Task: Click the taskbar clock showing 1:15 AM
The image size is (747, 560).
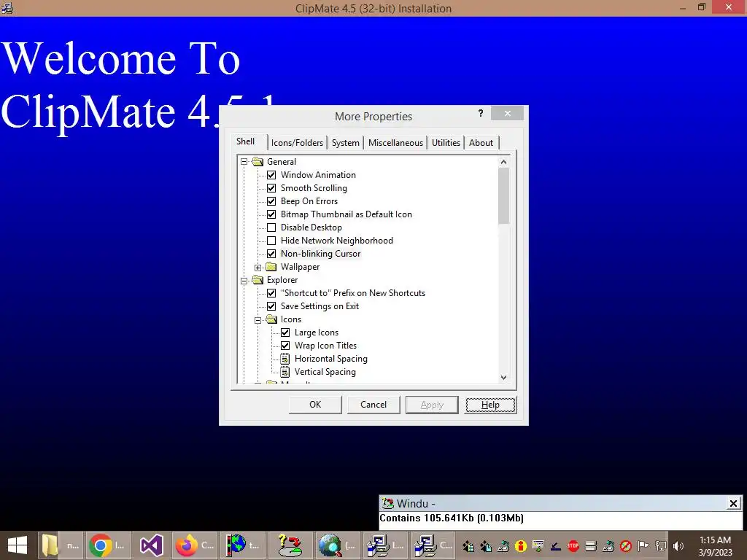Action: pos(715,546)
